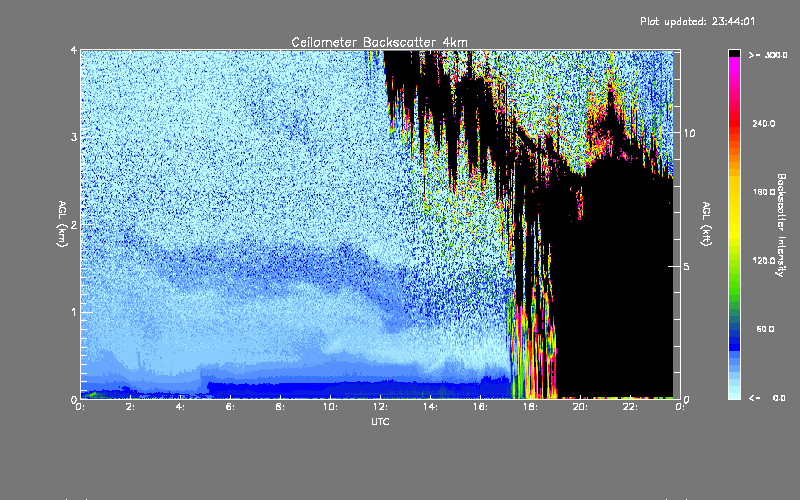
Task: Click the "8:" UTC tick label
Action: pyautogui.click(x=281, y=407)
